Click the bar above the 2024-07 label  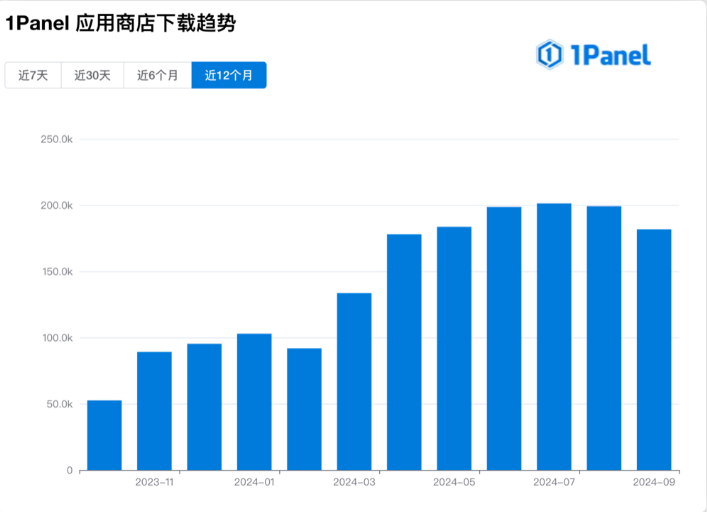(x=554, y=337)
